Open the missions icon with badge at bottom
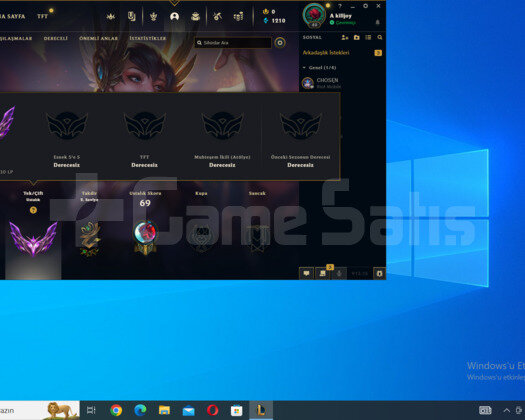 (323, 273)
